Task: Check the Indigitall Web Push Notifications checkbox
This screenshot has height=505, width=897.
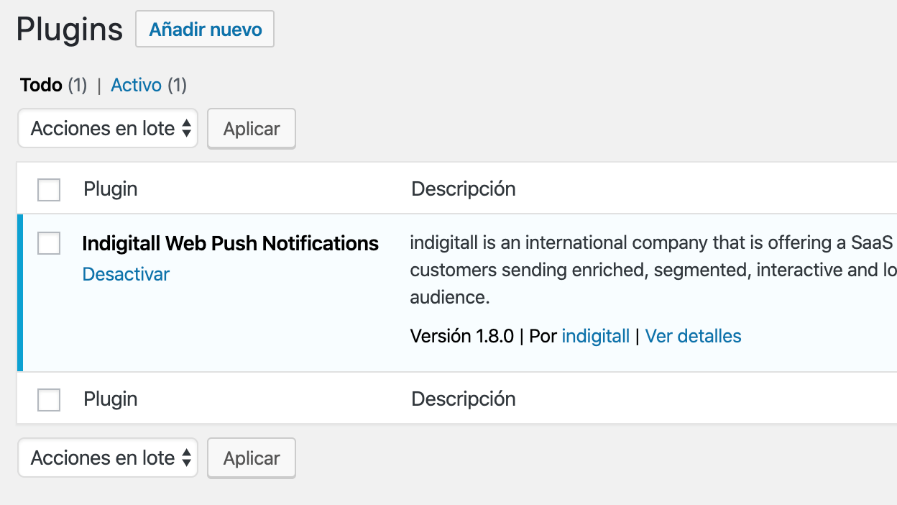Action: (49, 243)
